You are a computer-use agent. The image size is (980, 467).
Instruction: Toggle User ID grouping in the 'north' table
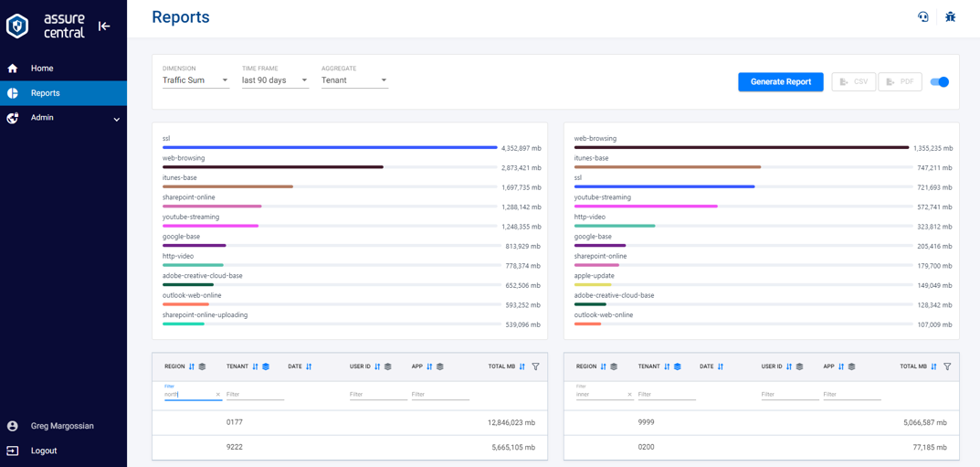point(388,366)
